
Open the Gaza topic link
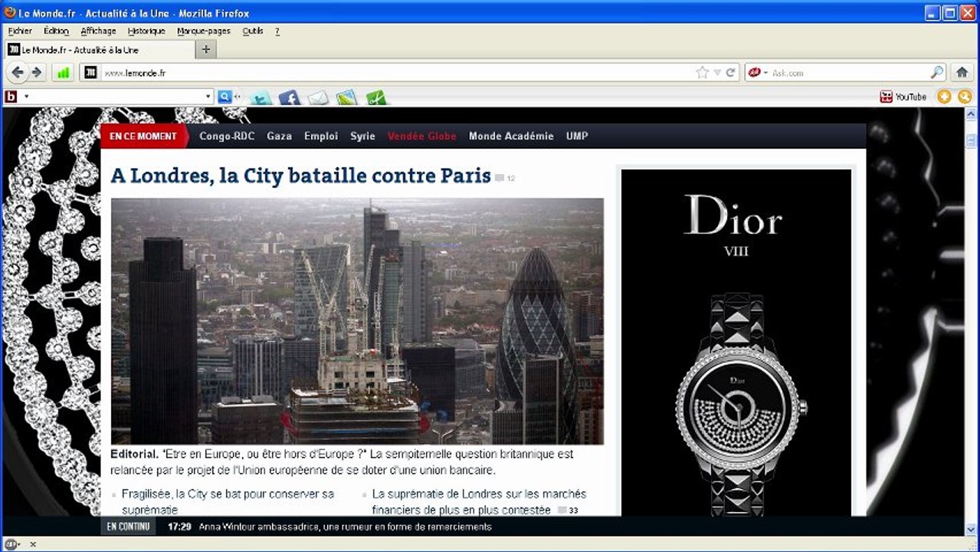[279, 136]
